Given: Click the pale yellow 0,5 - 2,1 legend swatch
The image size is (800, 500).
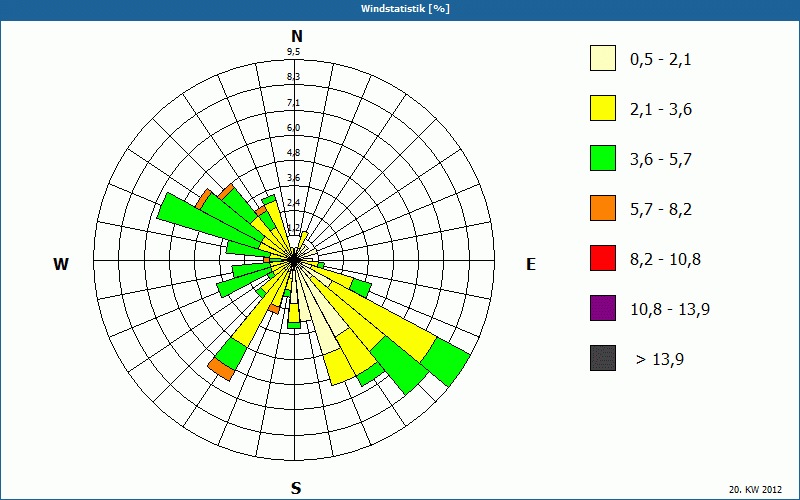Looking at the screenshot, I should 603,58.
